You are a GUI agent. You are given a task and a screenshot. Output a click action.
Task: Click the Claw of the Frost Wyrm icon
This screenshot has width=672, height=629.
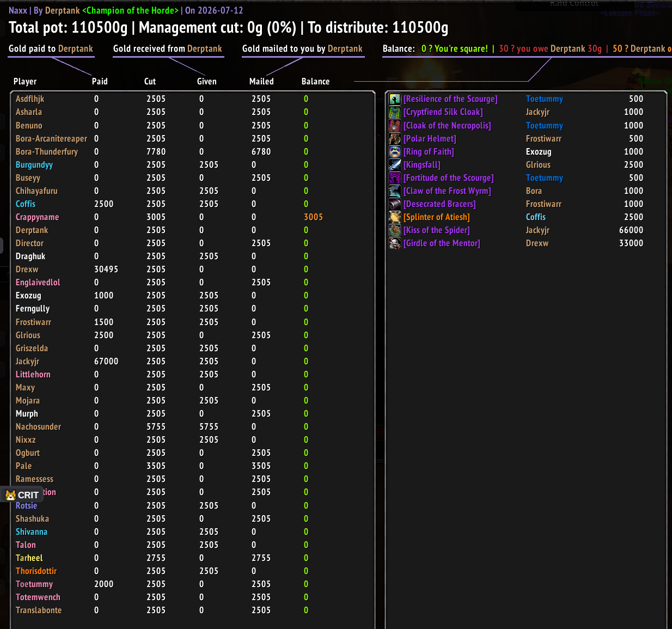[395, 191]
